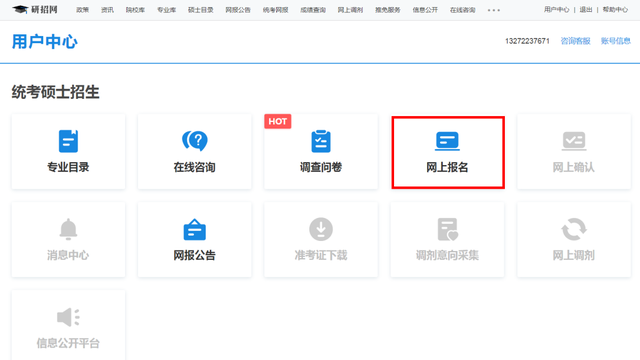Open 成绩查询 in the top navigation
Viewport: 640px width, 360px height.
[313, 10]
